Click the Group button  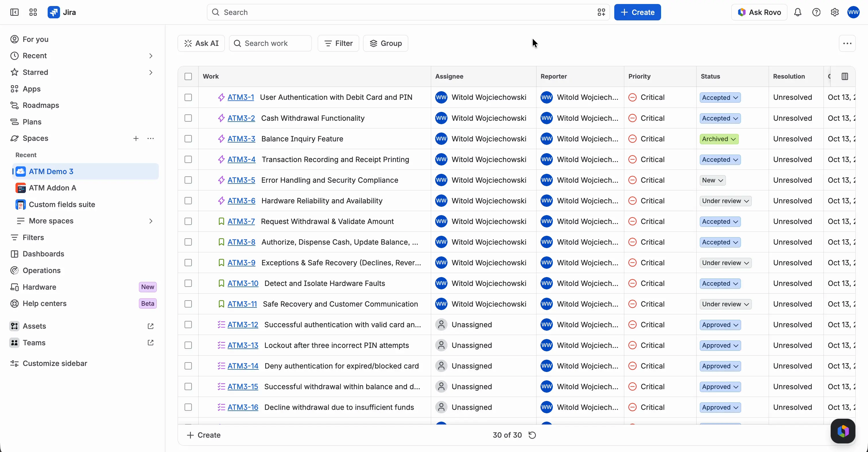(385, 43)
